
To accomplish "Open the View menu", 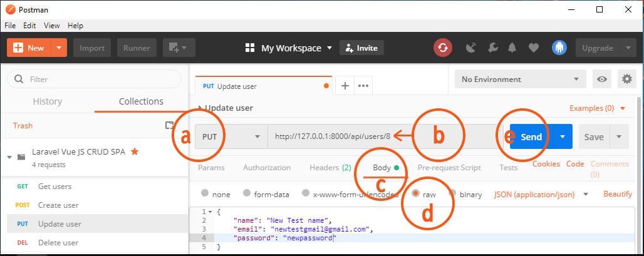I will 52,26.
